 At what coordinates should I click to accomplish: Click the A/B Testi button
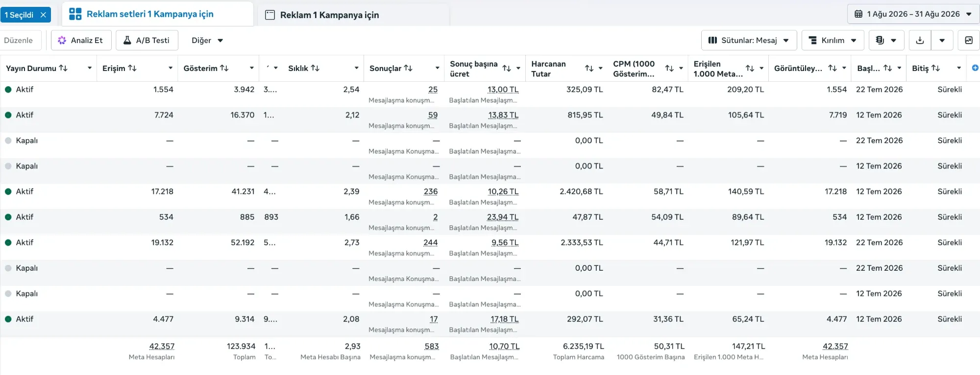(147, 40)
